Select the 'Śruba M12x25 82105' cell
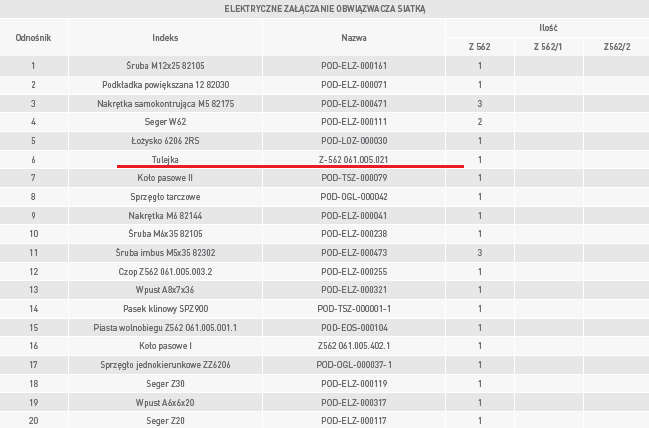649x428 pixels. click(165, 66)
